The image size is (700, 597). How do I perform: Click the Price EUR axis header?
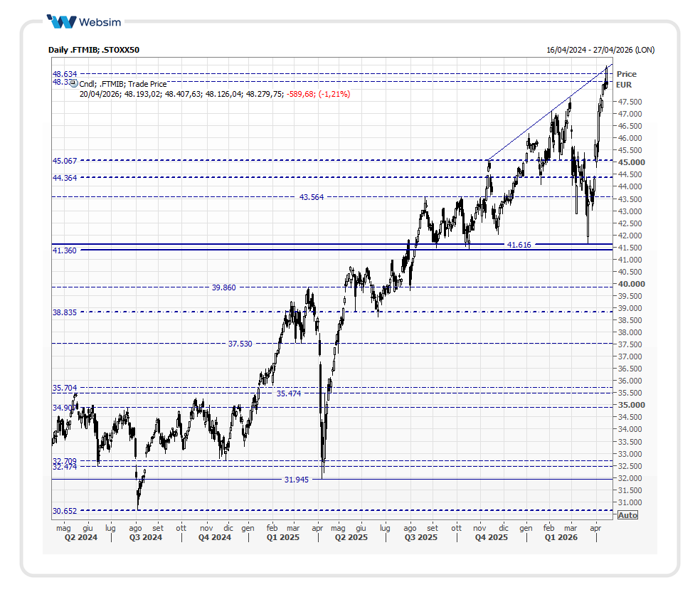[626, 79]
